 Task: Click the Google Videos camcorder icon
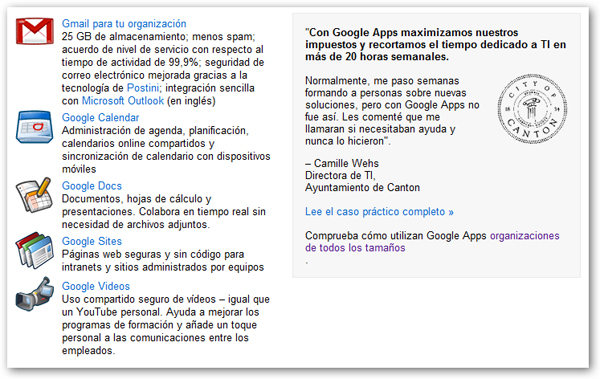coord(34,294)
